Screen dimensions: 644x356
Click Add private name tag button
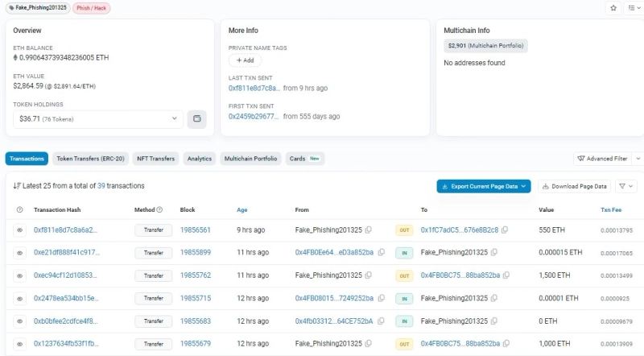coord(245,60)
